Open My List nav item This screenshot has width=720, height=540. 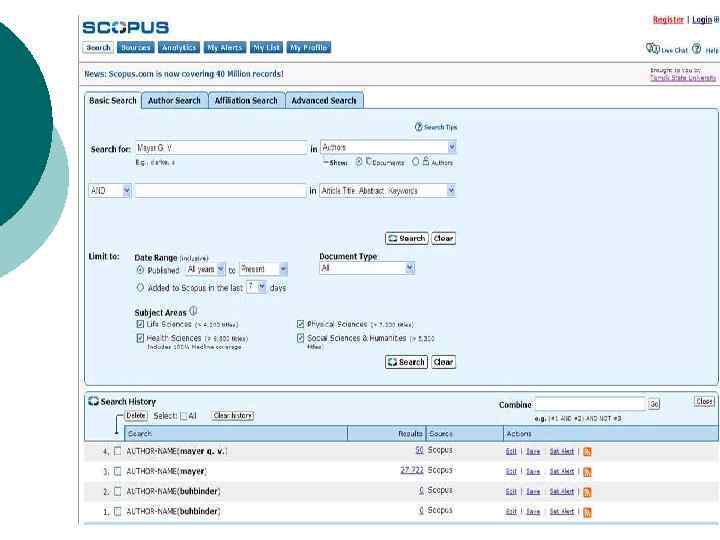(266, 47)
